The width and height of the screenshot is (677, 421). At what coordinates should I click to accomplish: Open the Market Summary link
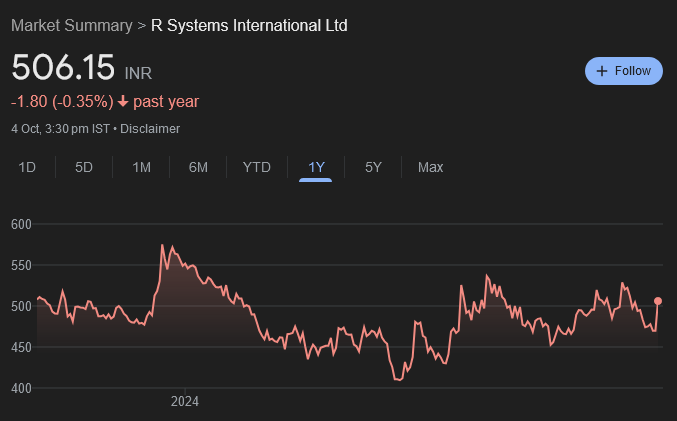coord(72,25)
